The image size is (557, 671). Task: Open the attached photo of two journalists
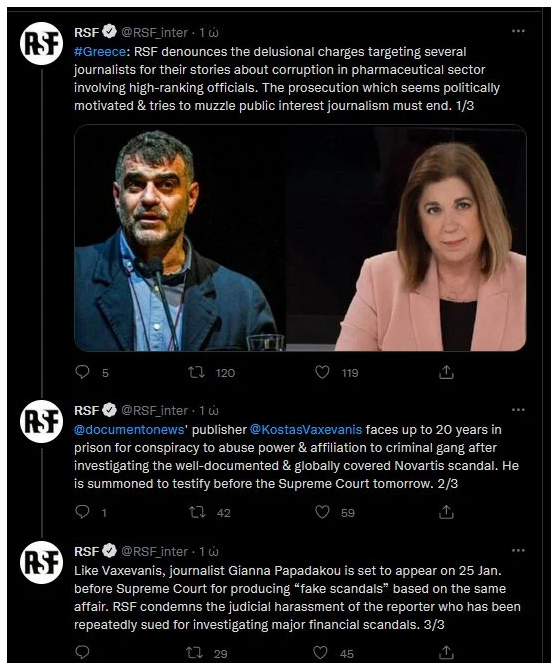[x=300, y=238]
